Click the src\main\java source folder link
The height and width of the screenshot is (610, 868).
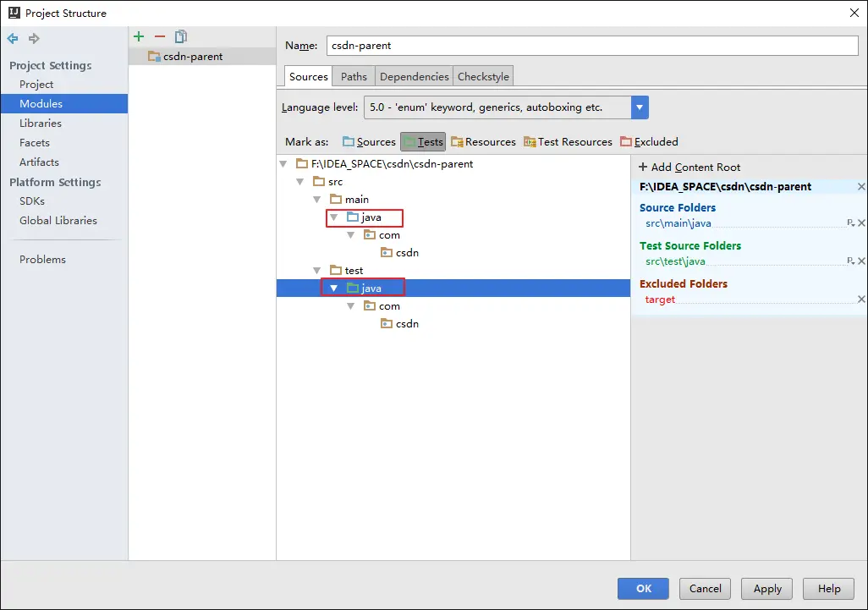[x=678, y=223]
